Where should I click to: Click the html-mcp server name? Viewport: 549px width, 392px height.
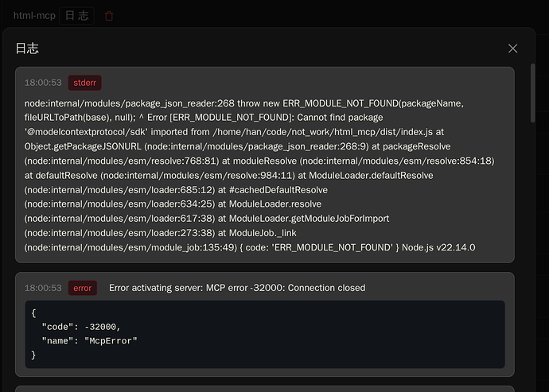[34, 16]
